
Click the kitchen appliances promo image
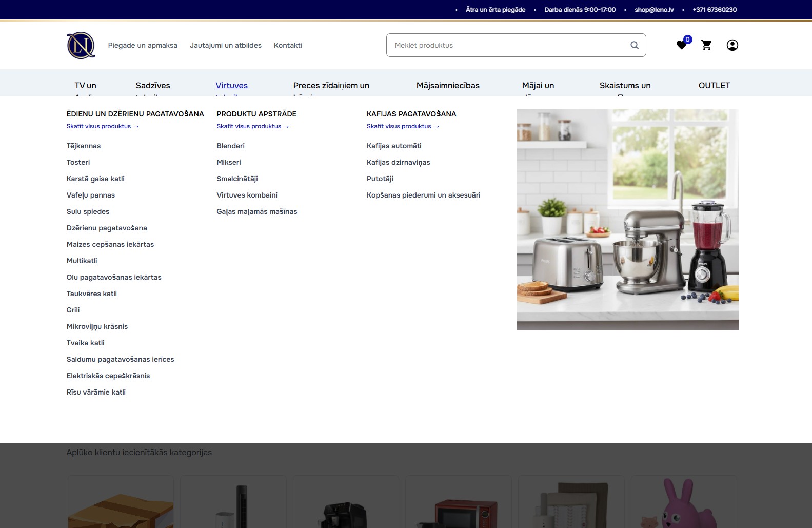(x=627, y=220)
